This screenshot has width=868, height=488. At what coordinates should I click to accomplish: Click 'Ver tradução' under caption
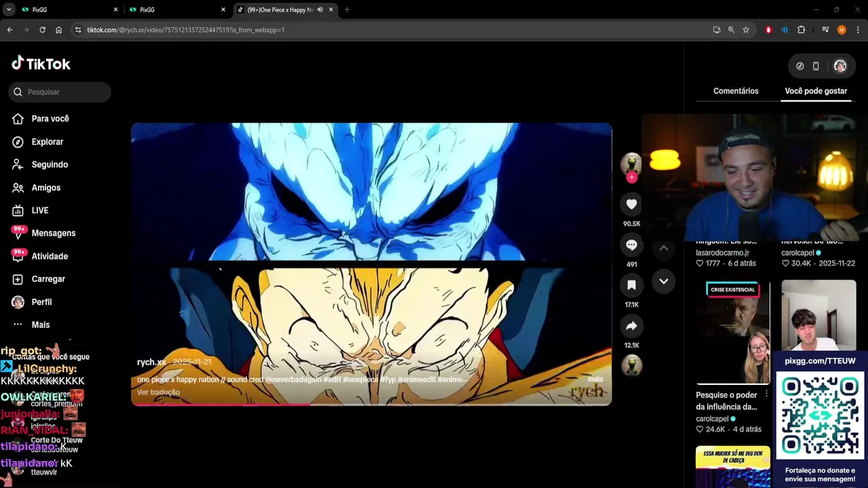coord(158,392)
